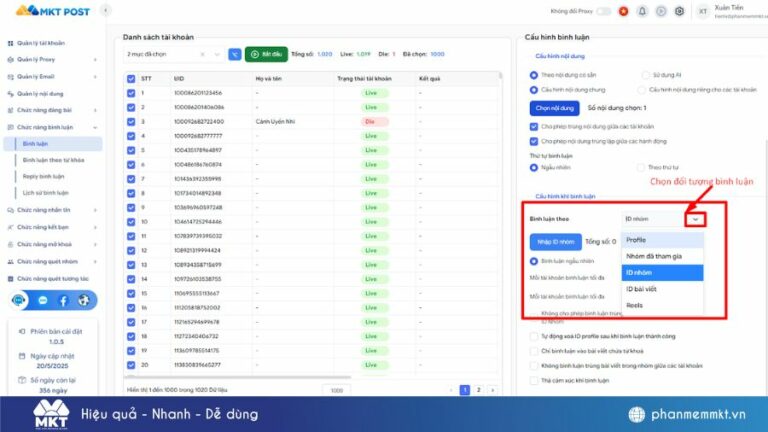
Task: Select the 'Sử dụng AI' radio
Action: coord(646,75)
